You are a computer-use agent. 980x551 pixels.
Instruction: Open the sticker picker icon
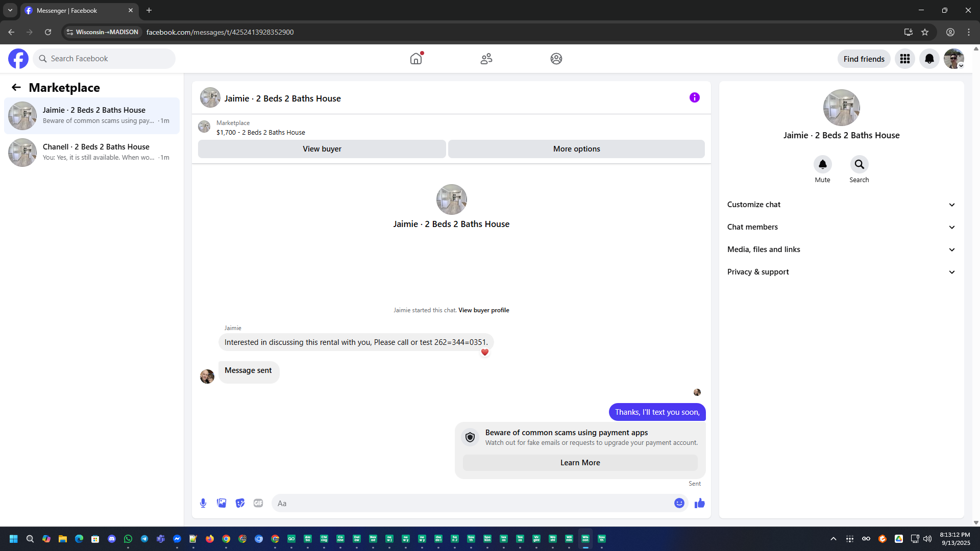240,503
